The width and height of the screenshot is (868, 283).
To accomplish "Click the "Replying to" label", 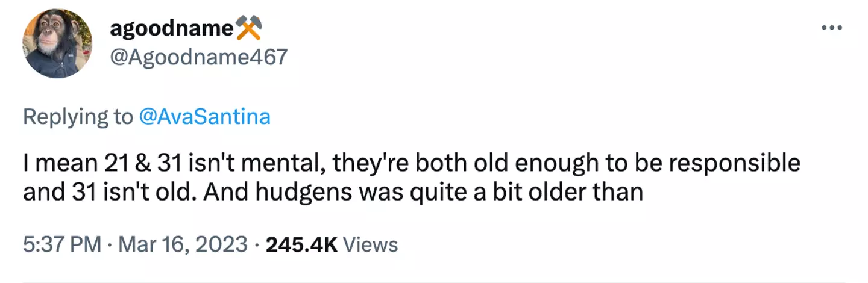I will tap(77, 117).
